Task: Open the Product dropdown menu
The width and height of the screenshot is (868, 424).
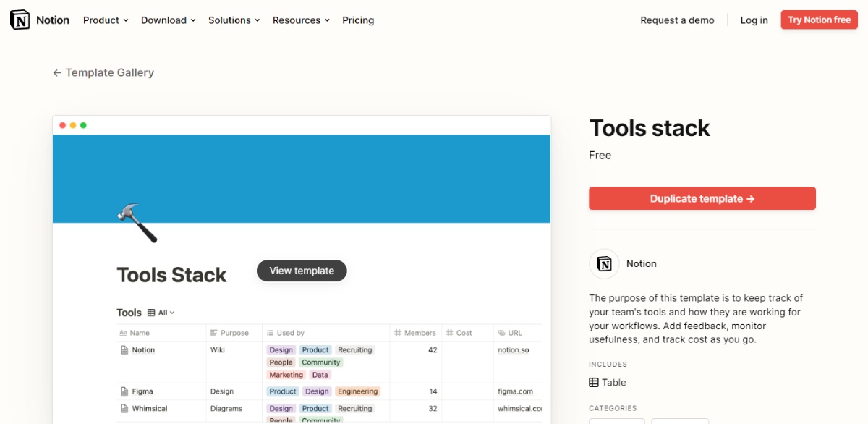Action: [x=106, y=20]
